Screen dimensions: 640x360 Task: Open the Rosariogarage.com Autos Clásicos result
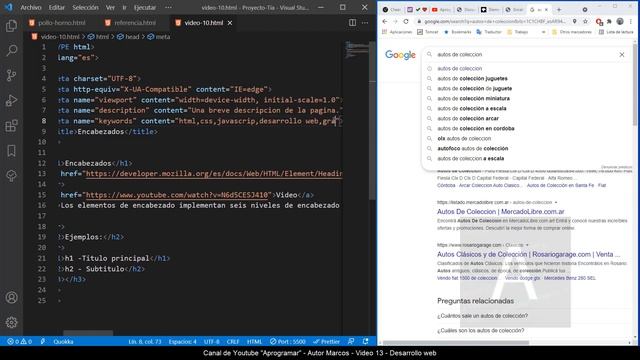[x=528, y=254]
